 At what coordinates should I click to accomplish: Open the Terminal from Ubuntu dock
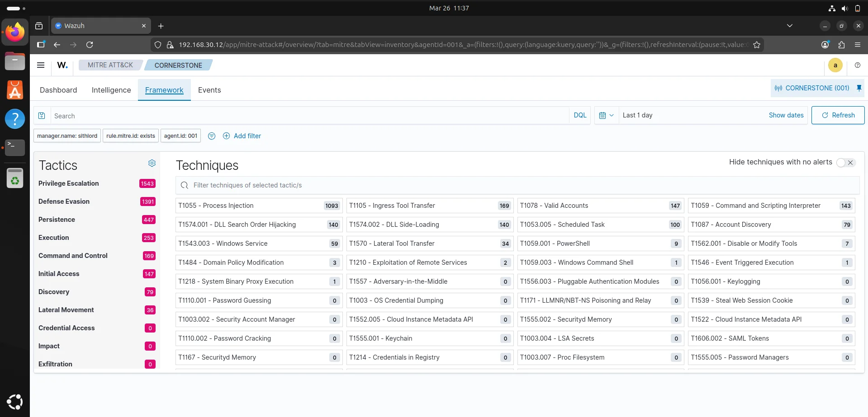(15, 147)
